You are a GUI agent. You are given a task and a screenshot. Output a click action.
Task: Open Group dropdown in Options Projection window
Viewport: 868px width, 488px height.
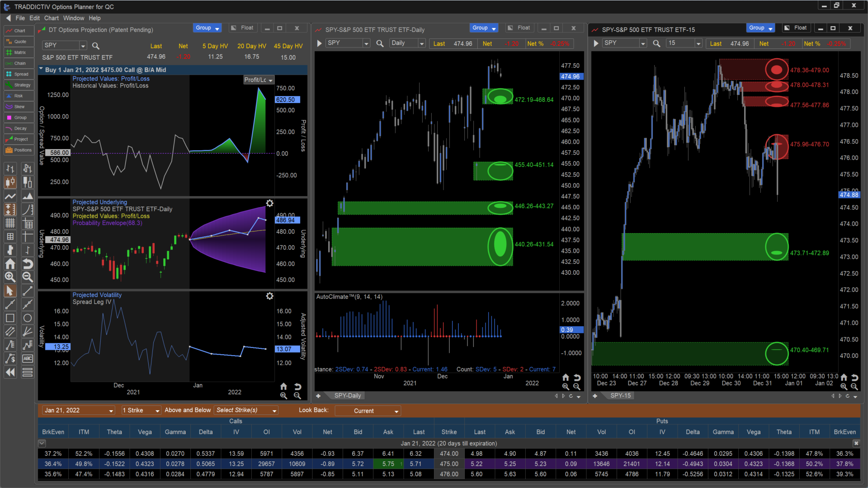coord(208,28)
